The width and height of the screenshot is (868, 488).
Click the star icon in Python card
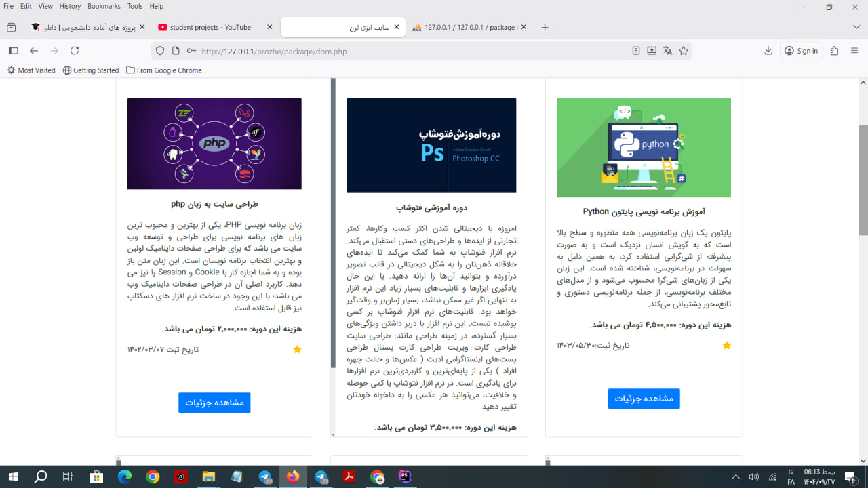click(727, 345)
